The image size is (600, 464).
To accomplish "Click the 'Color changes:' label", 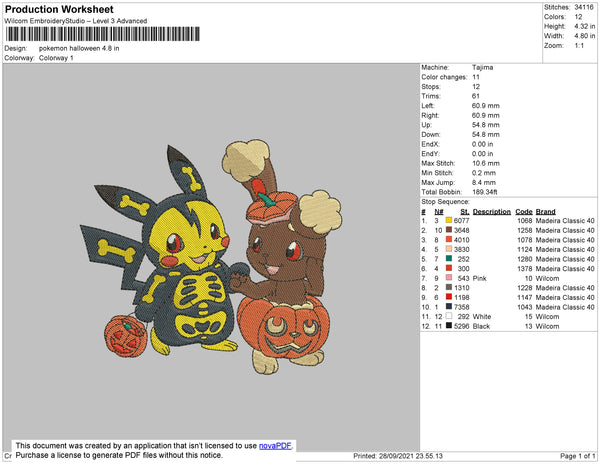I will pos(444,77).
